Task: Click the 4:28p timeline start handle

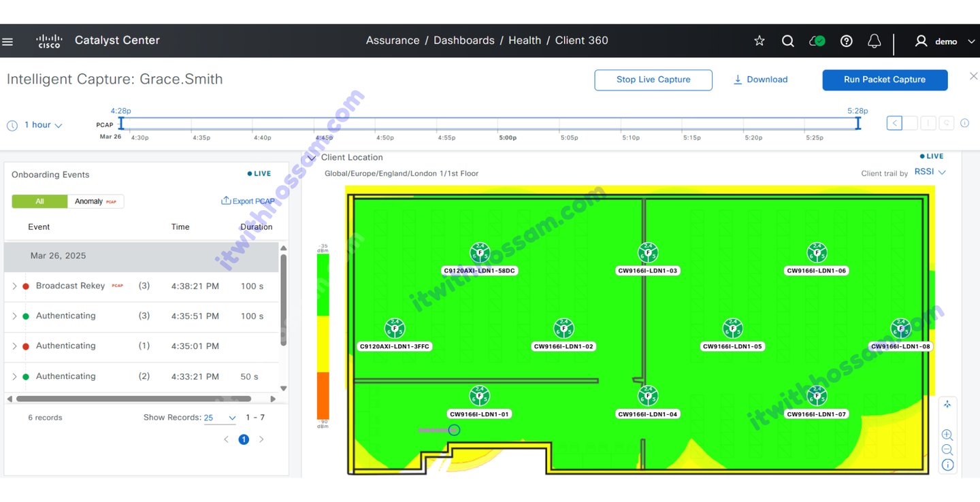Action: (x=121, y=123)
